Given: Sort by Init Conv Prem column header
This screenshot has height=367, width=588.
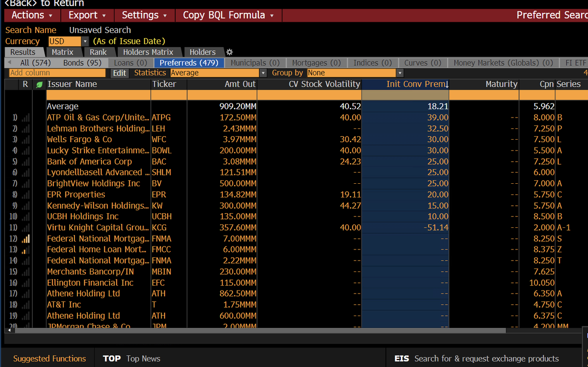Looking at the screenshot, I should coord(405,84).
